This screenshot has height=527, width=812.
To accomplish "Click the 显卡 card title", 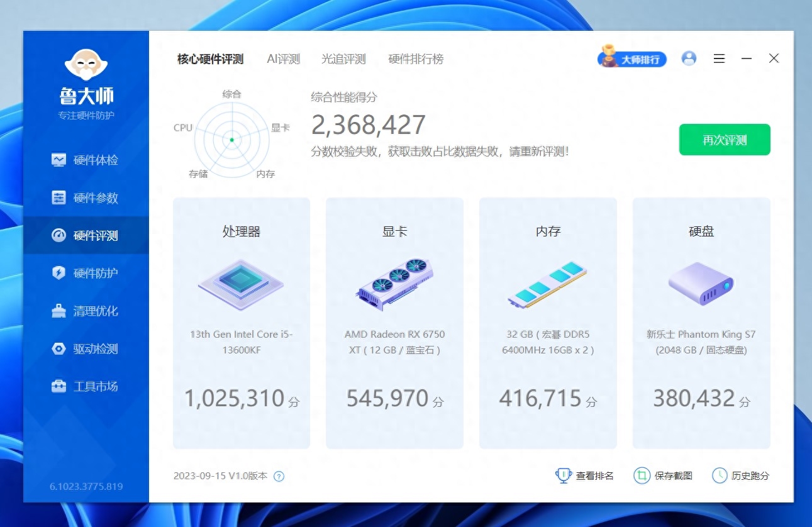I will (395, 231).
